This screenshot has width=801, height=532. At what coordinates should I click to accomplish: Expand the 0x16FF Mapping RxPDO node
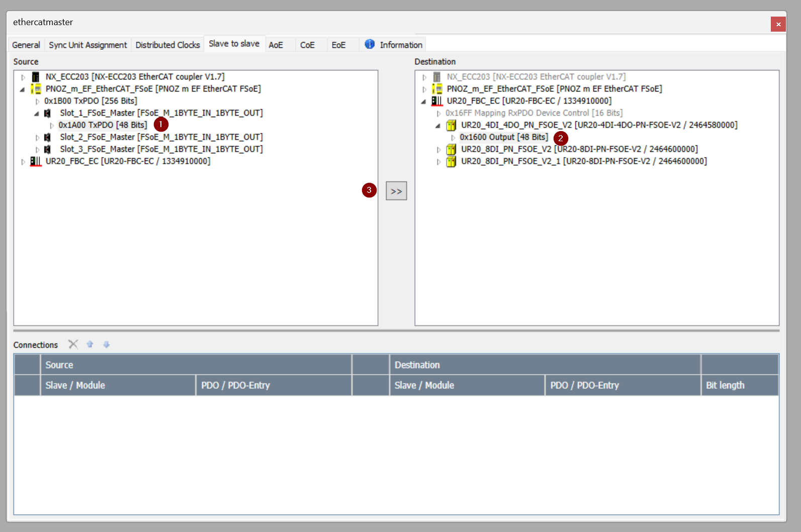pyautogui.click(x=438, y=114)
